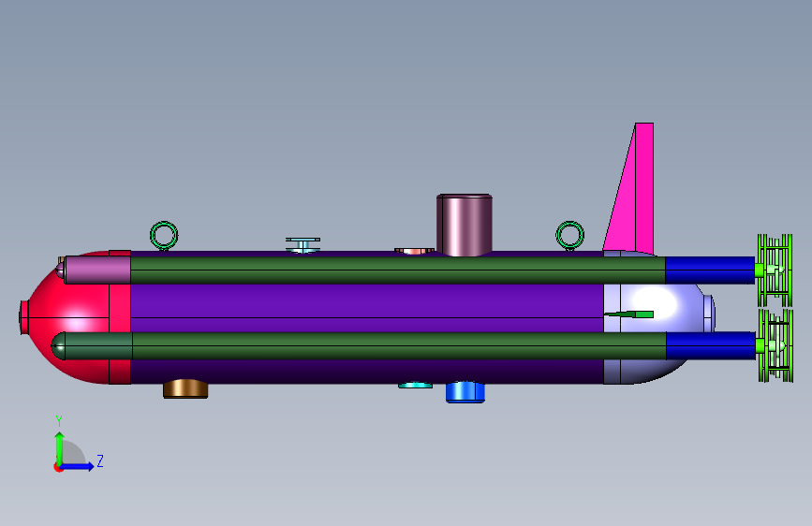The image size is (812, 526).
Task: Select the mauve cylindrical conning tower
Action: coord(464,225)
